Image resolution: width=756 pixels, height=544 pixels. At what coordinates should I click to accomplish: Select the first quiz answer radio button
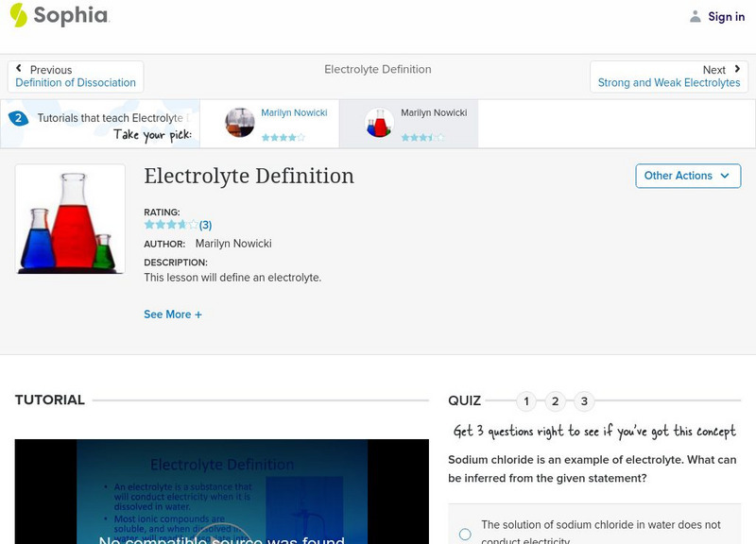[x=464, y=534]
